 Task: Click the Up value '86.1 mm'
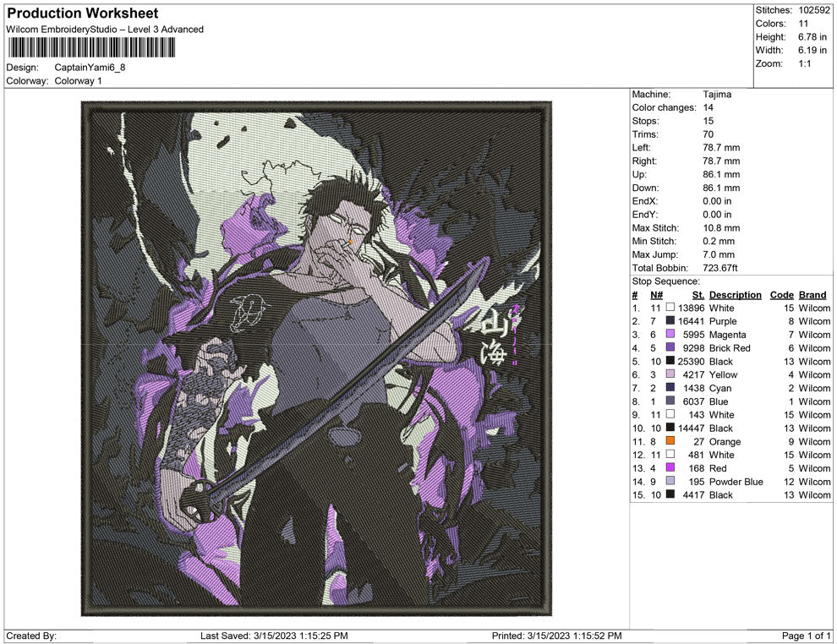tap(721, 174)
